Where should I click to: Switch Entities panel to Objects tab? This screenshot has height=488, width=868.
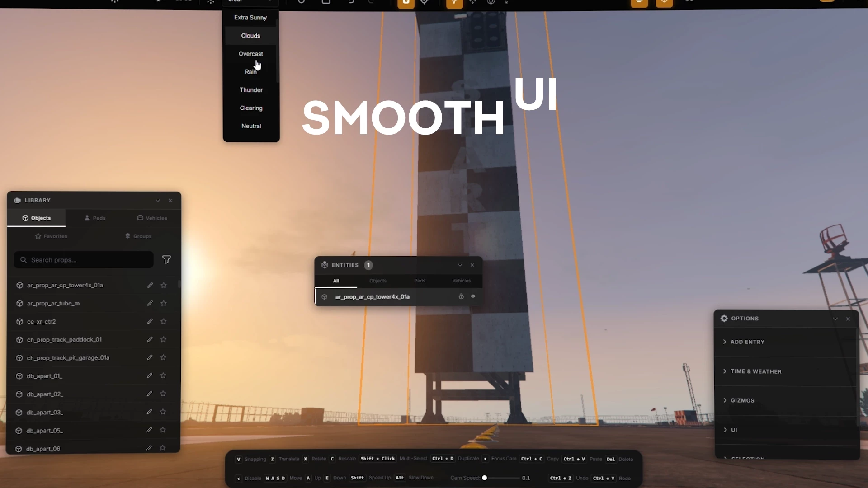pyautogui.click(x=378, y=281)
